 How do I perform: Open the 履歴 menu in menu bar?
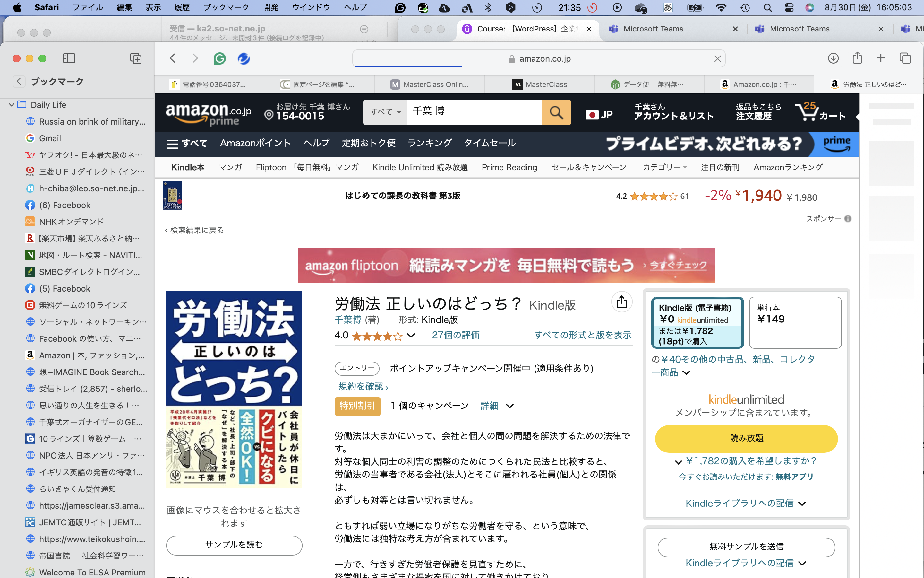182,8
